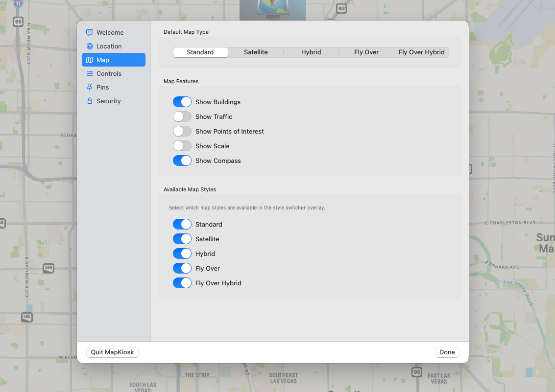Click SOUTHEAST LAS VEGAS map label

(284, 378)
